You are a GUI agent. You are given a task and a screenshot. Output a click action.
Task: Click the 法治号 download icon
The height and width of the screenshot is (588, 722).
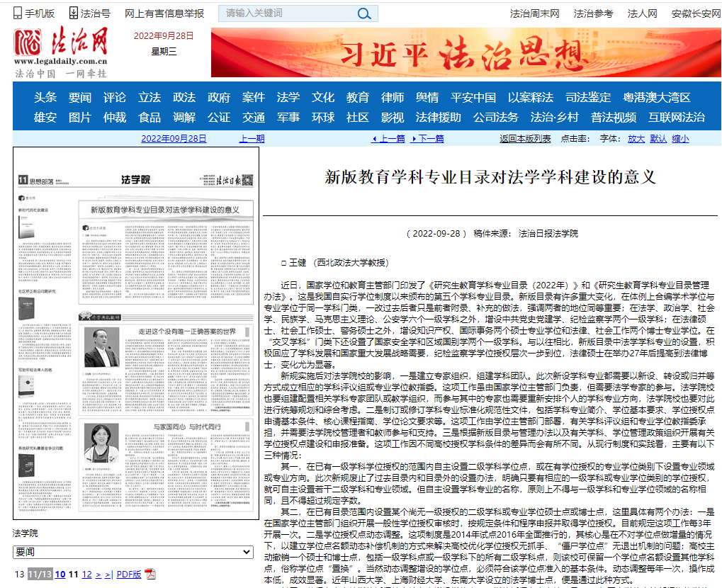click(74, 13)
